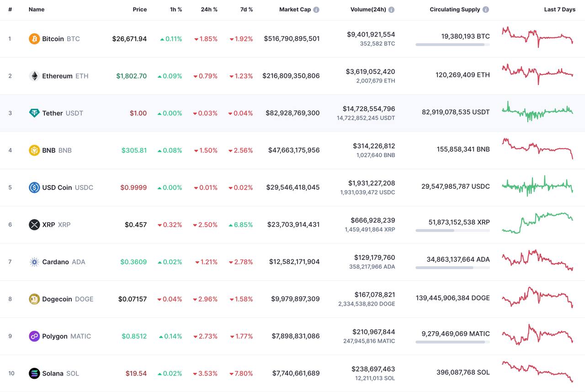Click the Bitcoin orange coin icon
This screenshot has height=392, width=585.
tap(34, 39)
